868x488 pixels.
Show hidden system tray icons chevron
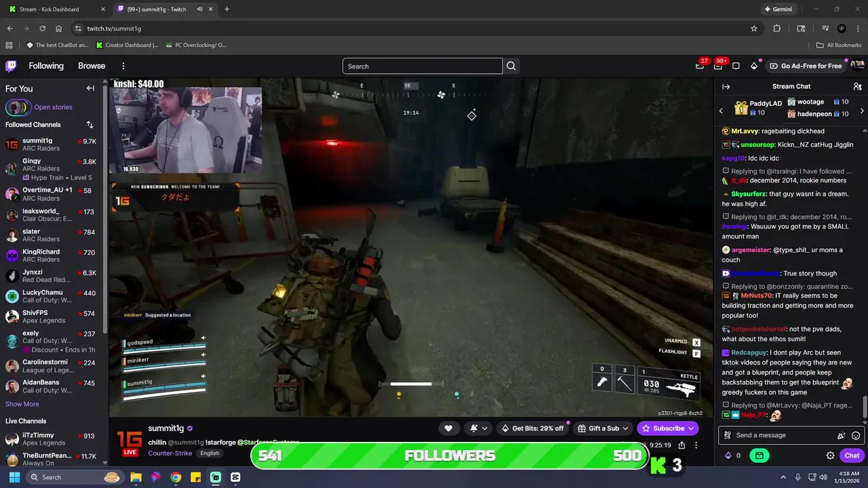(x=783, y=477)
